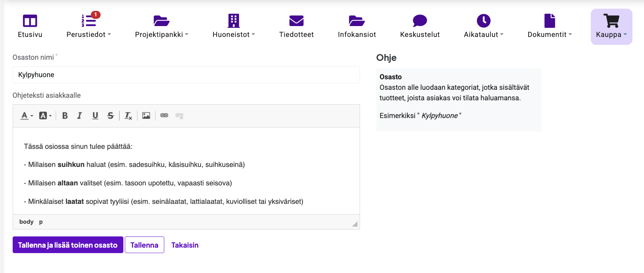Toggle underline text formatting

(95, 115)
